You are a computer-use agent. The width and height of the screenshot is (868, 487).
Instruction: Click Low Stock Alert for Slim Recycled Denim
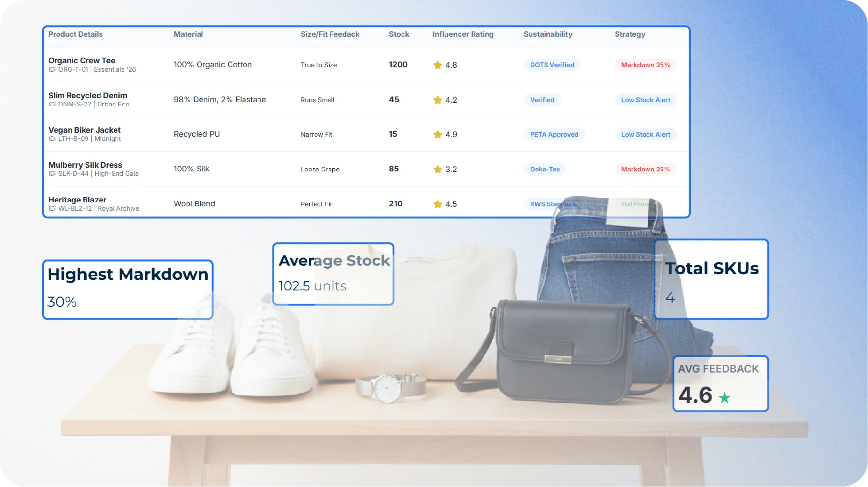click(645, 100)
